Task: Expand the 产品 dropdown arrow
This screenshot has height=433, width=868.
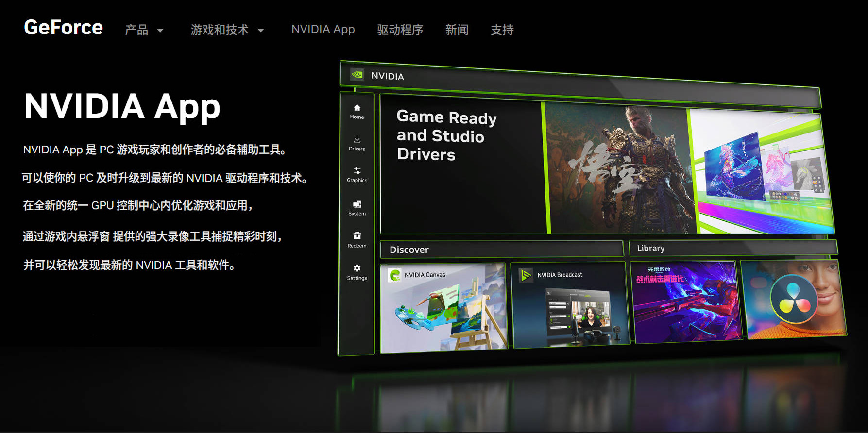Action: click(x=160, y=31)
